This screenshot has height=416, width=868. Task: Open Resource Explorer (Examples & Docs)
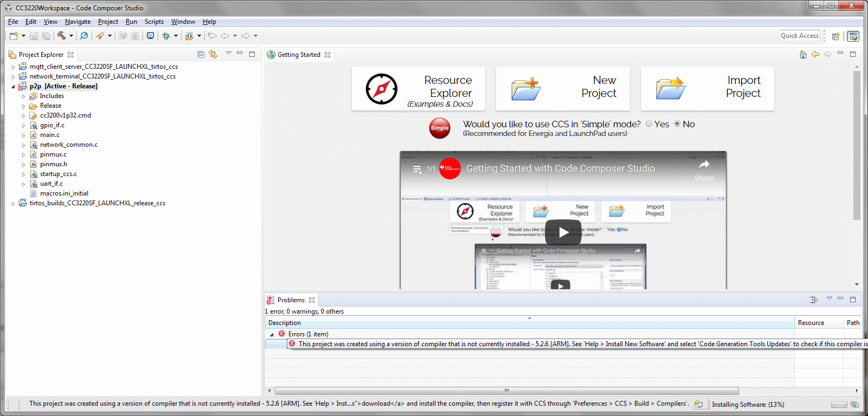click(418, 89)
